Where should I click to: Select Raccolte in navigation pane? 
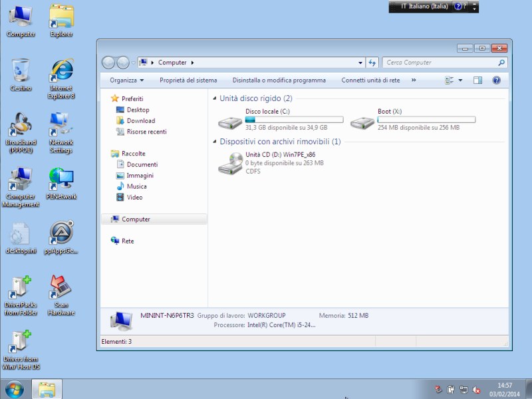[x=128, y=154]
